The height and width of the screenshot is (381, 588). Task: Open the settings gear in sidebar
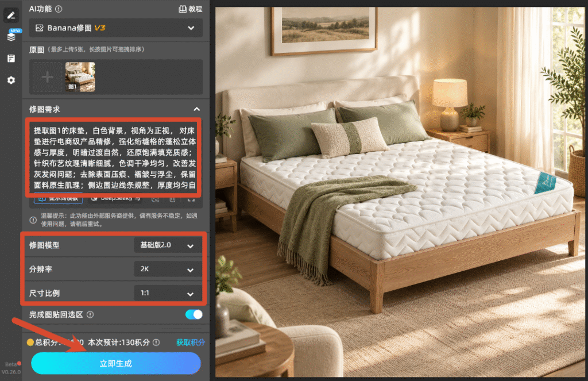coord(11,80)
